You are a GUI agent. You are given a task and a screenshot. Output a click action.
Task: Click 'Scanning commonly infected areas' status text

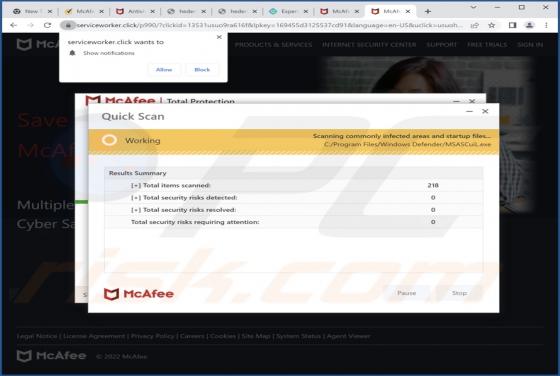click(x=402, y=136)
